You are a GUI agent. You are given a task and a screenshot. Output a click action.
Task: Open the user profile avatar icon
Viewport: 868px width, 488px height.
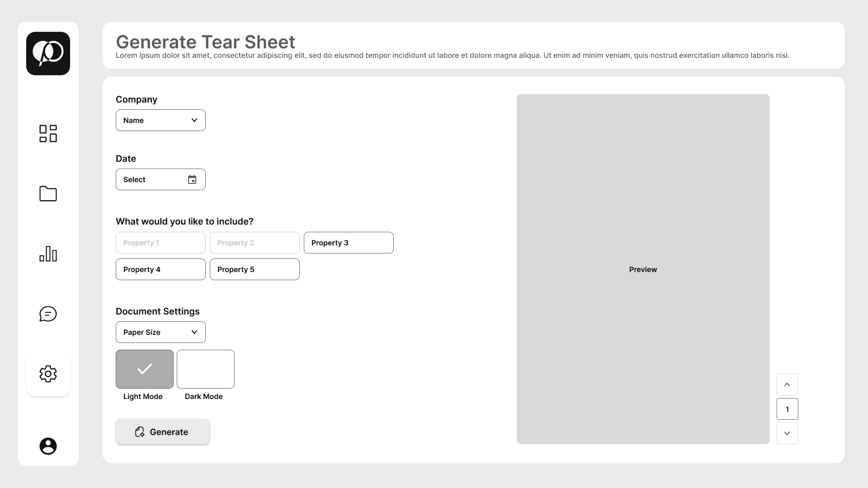48,446
